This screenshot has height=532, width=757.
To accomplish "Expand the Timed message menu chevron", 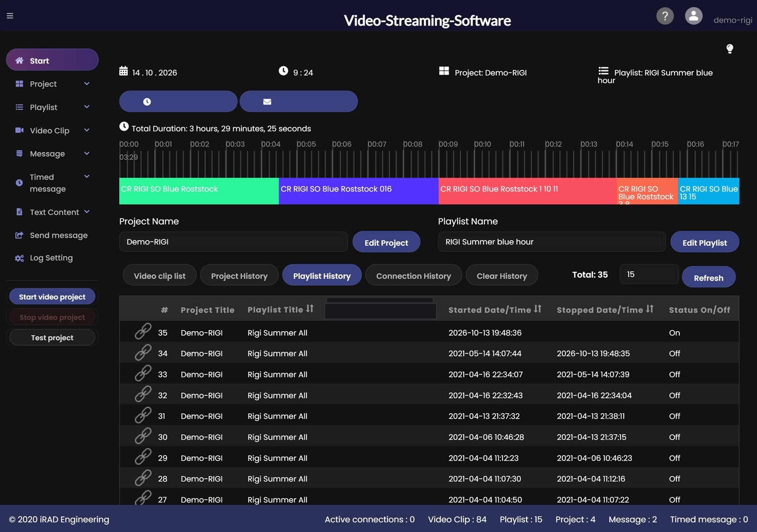I will coord(87,176).
